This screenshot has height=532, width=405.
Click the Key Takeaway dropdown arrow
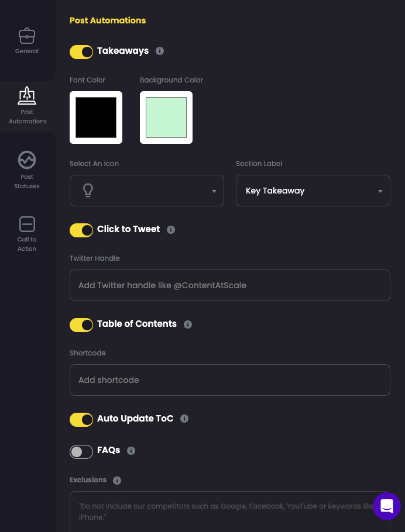pyautogui.click(x=380, y=191)
